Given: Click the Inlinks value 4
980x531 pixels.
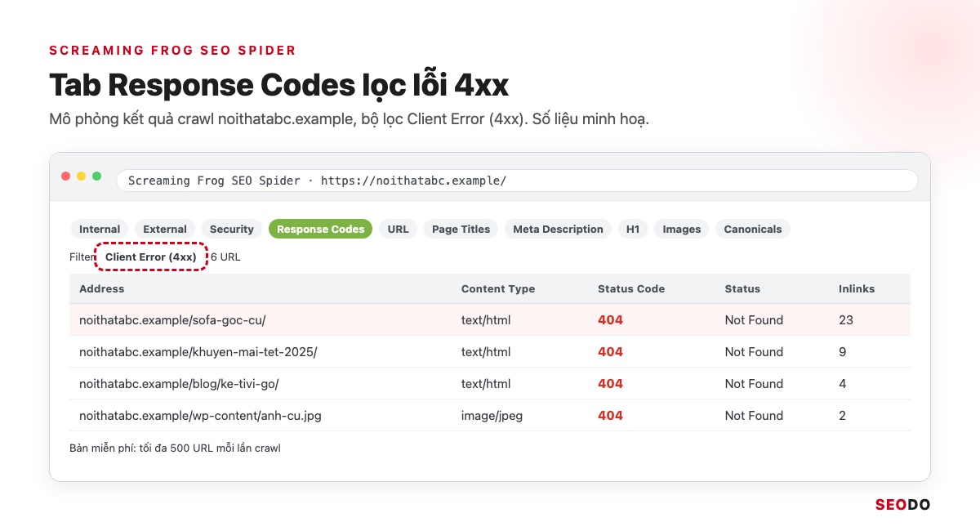Looking at the screenshot, I should point(843,384).
